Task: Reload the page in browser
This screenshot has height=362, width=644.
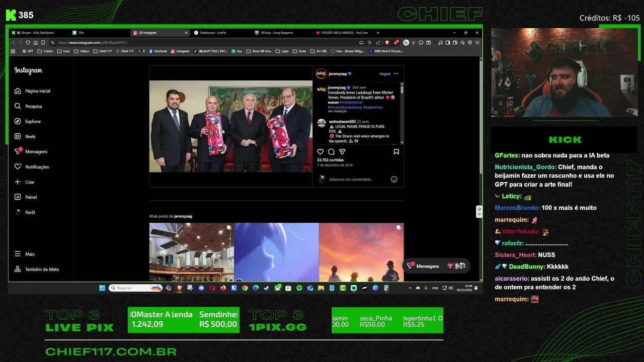Action: click(28, 43)
